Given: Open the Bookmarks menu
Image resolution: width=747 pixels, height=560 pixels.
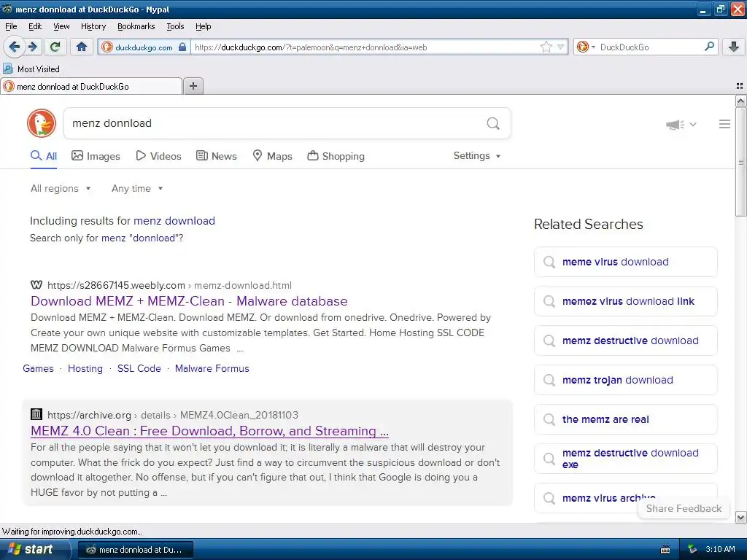Looking at the screenshot, I should click(136, 26).
